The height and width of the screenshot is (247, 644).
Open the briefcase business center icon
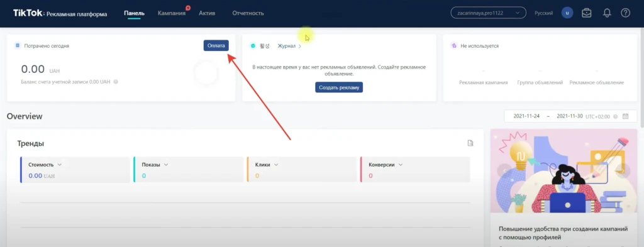click(587, 13)
